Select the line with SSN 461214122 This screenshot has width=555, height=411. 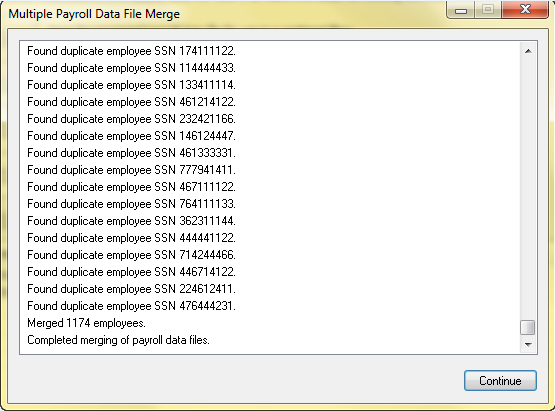tap(131, 102)
